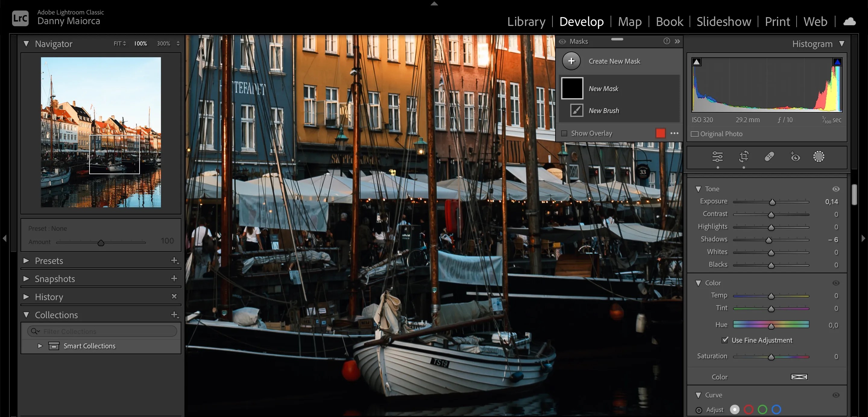The width and height of the screenshot is (868, 417).
Task: Expand the Presets panel
Action: pos(26,260)
